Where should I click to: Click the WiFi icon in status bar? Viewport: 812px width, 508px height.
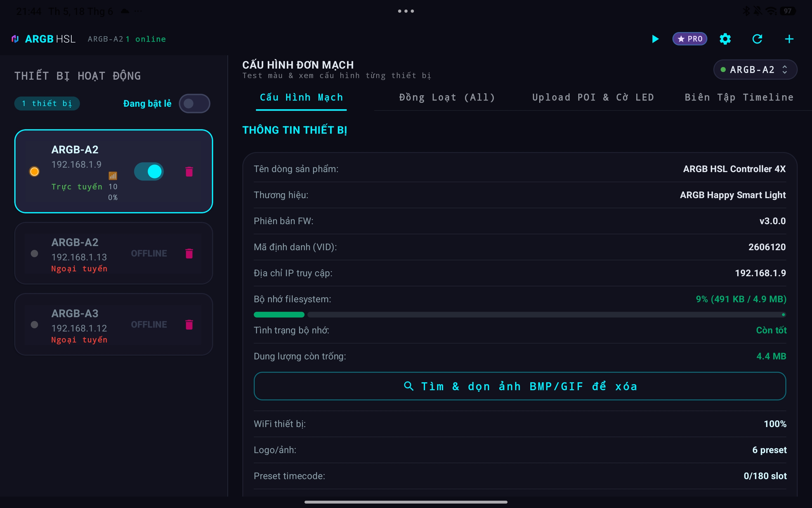(771, 11)
